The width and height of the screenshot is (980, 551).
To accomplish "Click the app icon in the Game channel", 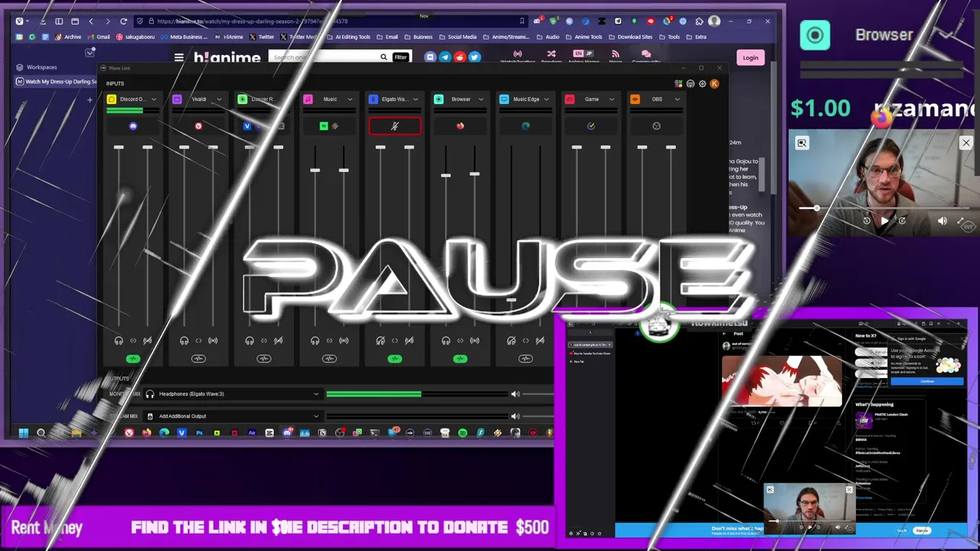I will click(x=591, y=126).
